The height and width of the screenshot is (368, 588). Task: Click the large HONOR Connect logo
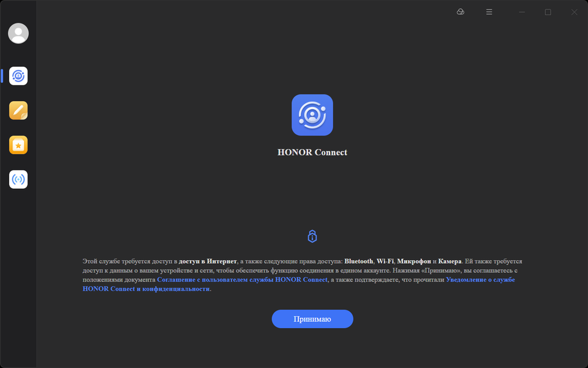312,115
